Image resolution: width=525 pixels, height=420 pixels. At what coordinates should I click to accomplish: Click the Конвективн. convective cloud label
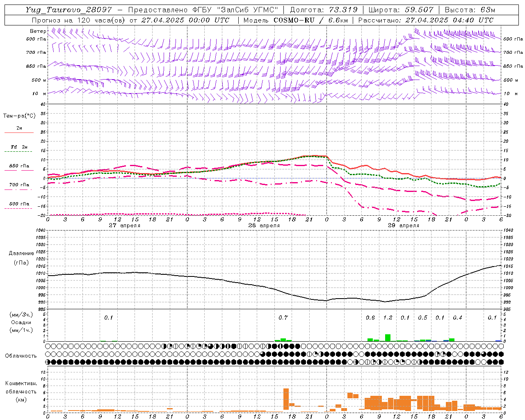21,383
